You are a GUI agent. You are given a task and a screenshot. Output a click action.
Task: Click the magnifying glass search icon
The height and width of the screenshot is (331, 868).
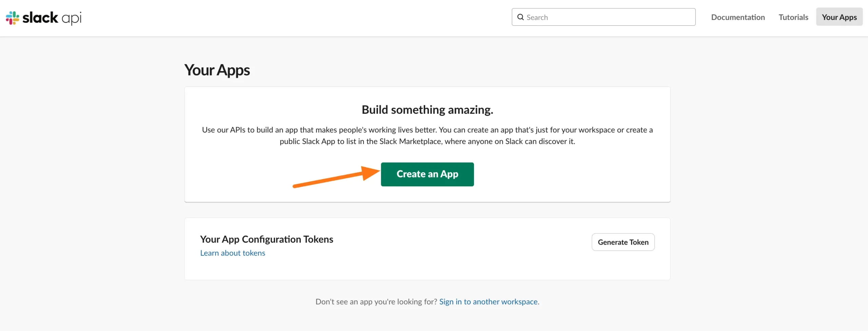[520, 17]
